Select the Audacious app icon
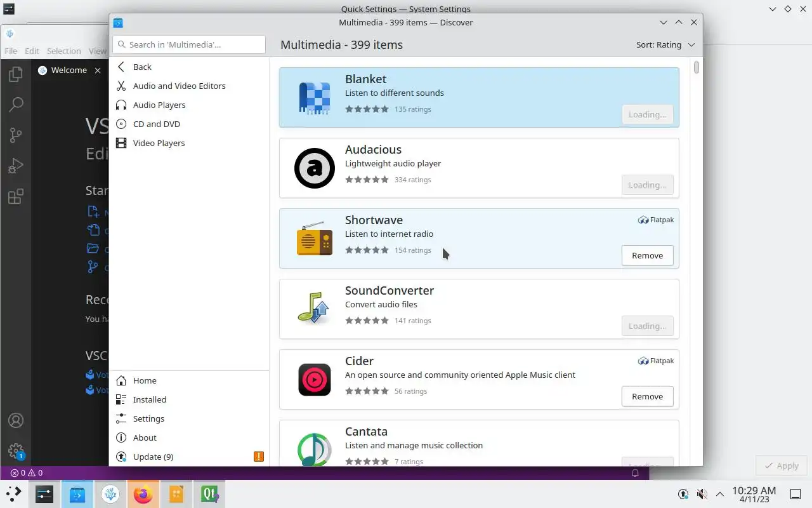Image resolution: width=812 pixels, height=508 pixels. point(315,168)
